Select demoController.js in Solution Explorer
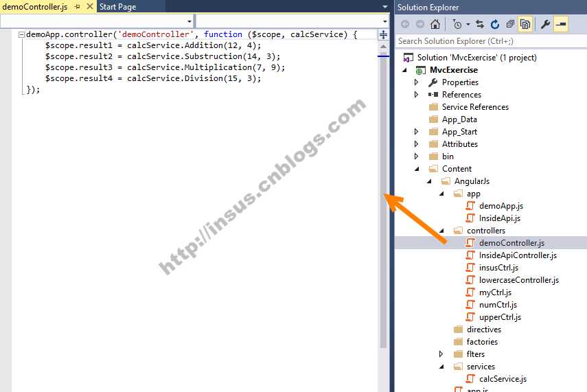587x392 pixels. tap(511, 243)
